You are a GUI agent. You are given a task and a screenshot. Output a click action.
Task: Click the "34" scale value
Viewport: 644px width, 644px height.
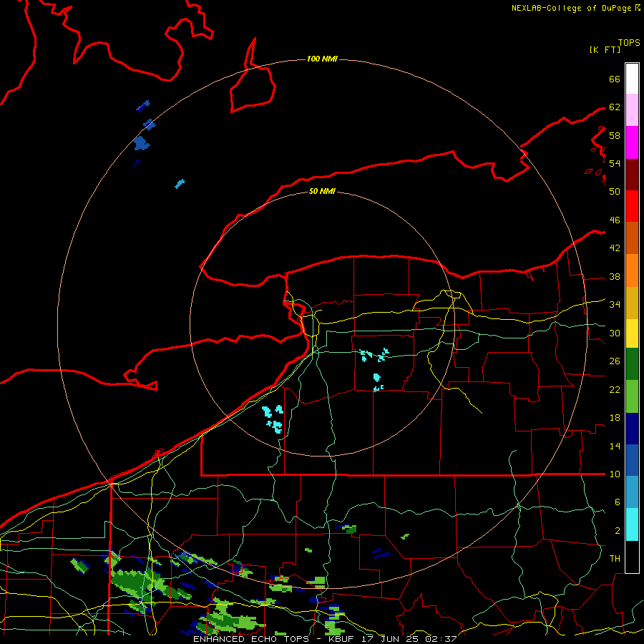[615, 305]
